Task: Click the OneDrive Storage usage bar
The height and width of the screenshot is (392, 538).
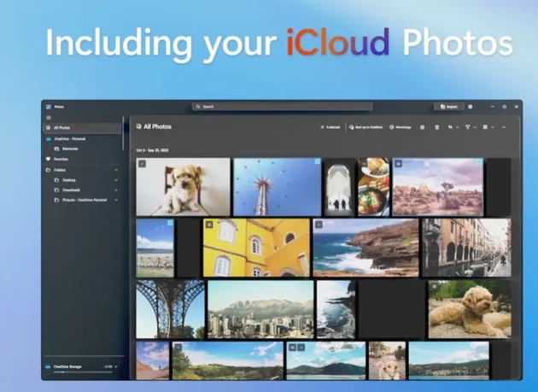Action: 83,372
